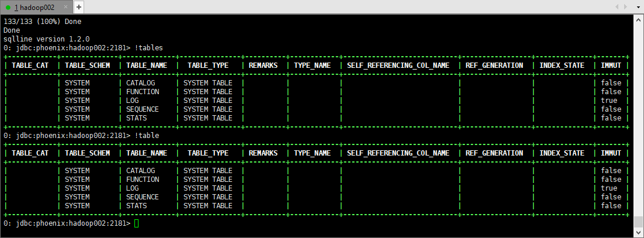Click INDEX_STATE header in the !table output

[x=562, y=153]
